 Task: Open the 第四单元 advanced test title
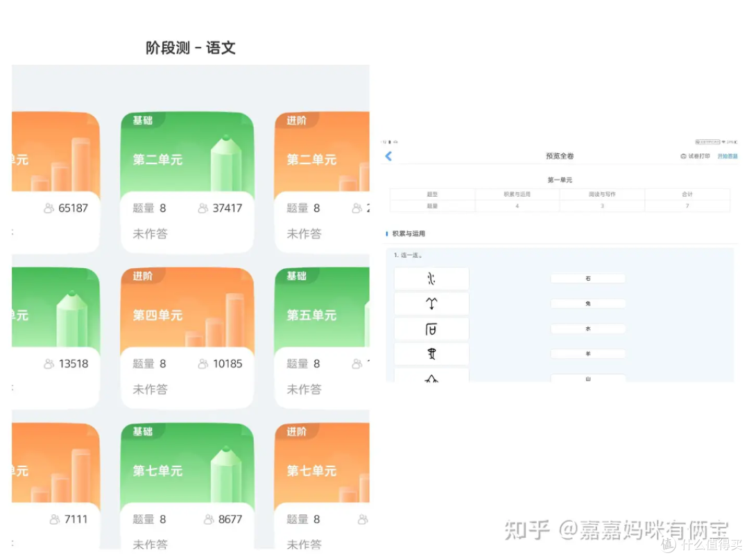[x=157, y=315]
